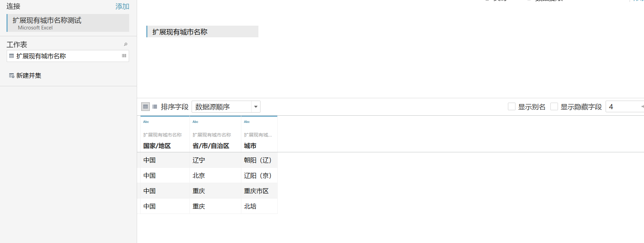The height and width of the screenshot is (243, 644).
Task: Select the 扩展现有城市名称 table on canvas
Action: pyautogui.click(x=202, y=31)
